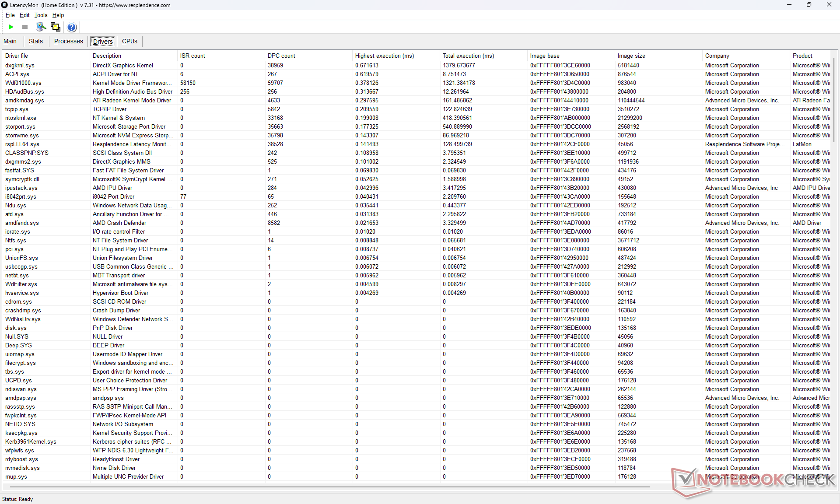Image resolution: width=840 pixels, height=504 pixels.
Task: Go to the Main tab
Action: [x=10, y=41]
